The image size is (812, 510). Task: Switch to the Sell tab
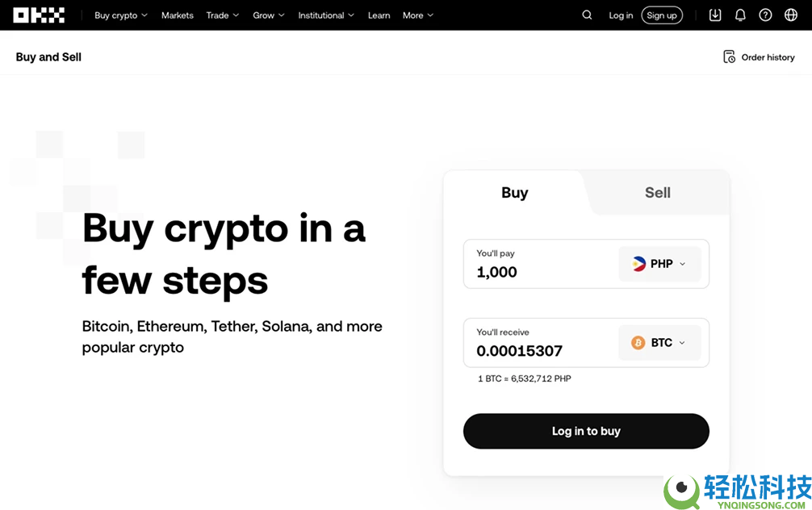[657, 193]
